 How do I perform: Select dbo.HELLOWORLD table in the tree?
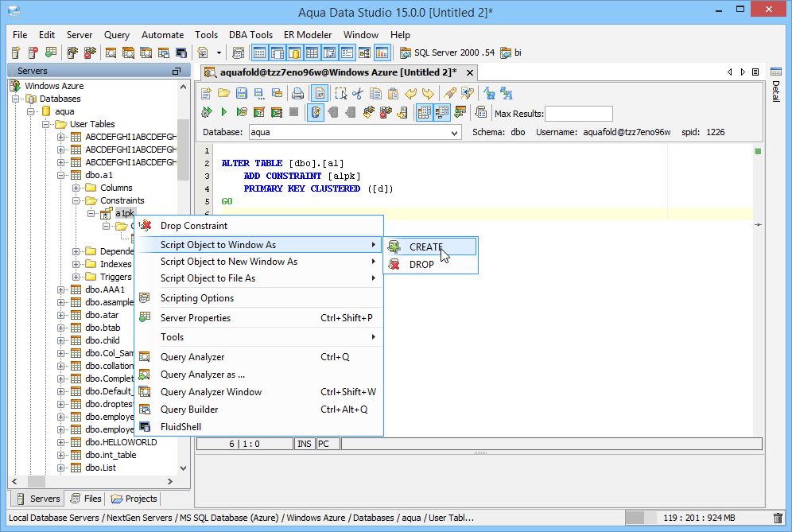(121, 442)
